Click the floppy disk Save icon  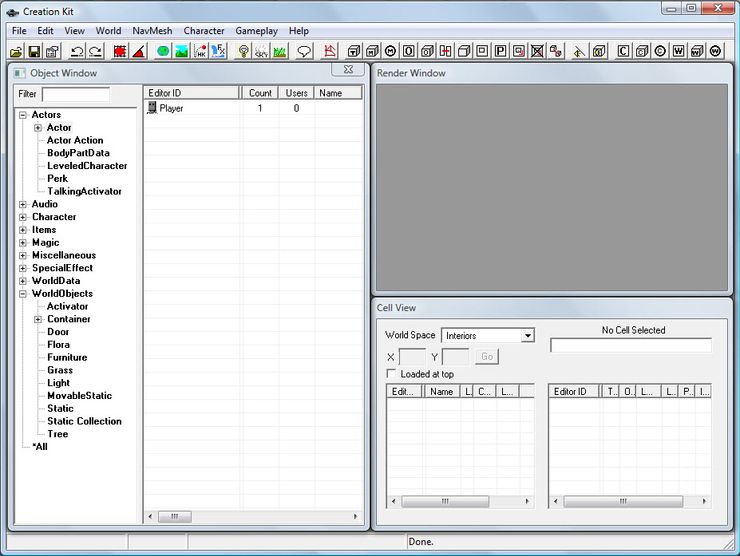pos(34,51)
